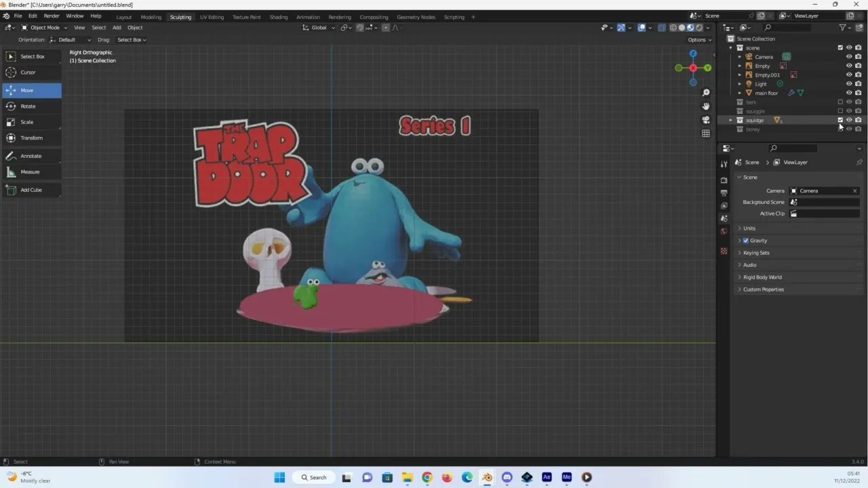The image size is (868, 488).
Task: Uncheck the squidge collection checkbox
Action: tap(840, 120)
